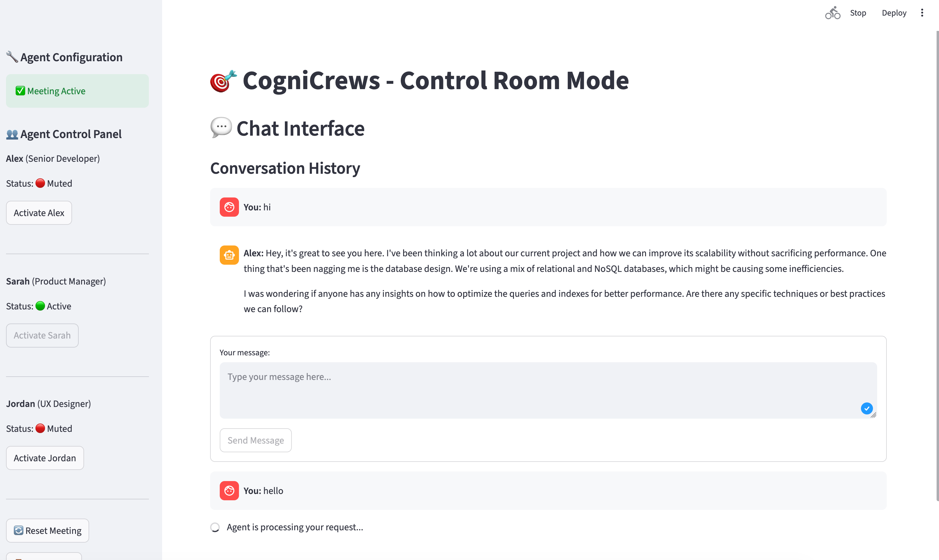
Task: Click the refresh icon on Reset Meeting
Action: 19,530
